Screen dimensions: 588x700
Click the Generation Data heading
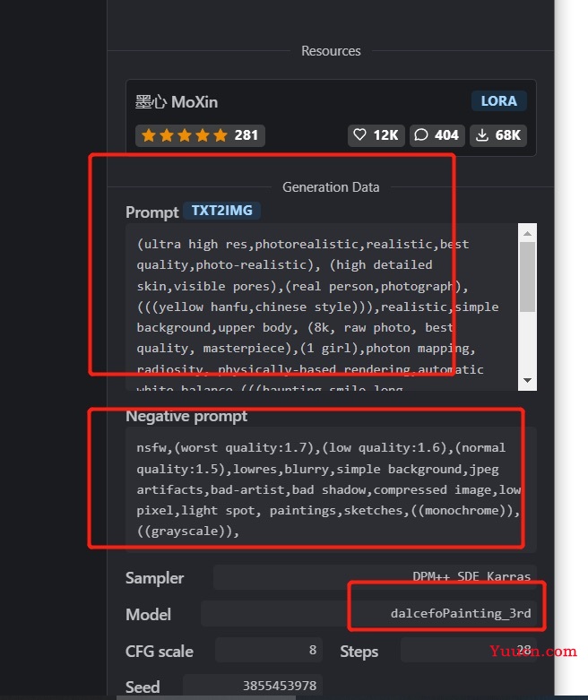tap(331, 187)
